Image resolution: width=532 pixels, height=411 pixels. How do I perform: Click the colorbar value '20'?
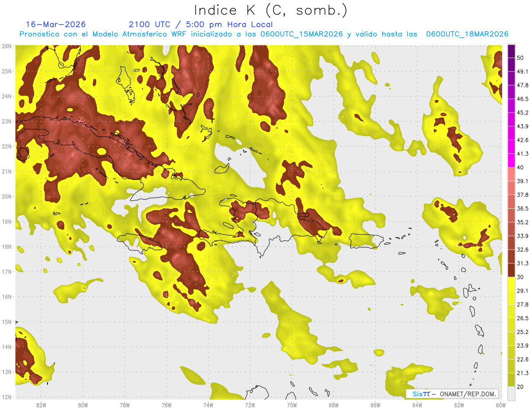coord(520,387)
